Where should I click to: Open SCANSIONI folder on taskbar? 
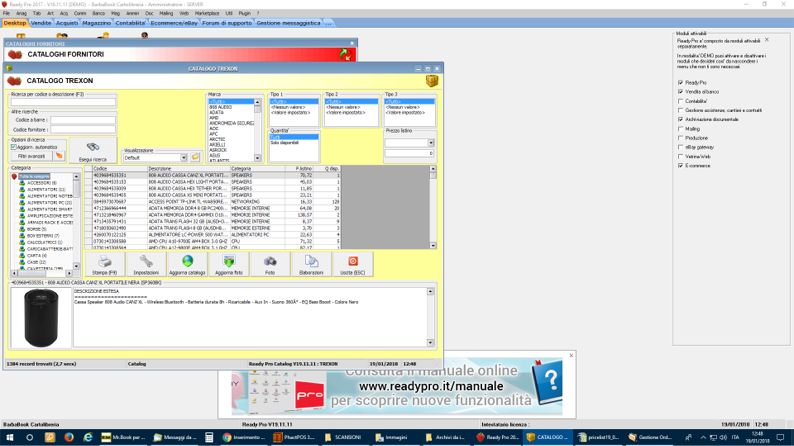tap(343, 437)
